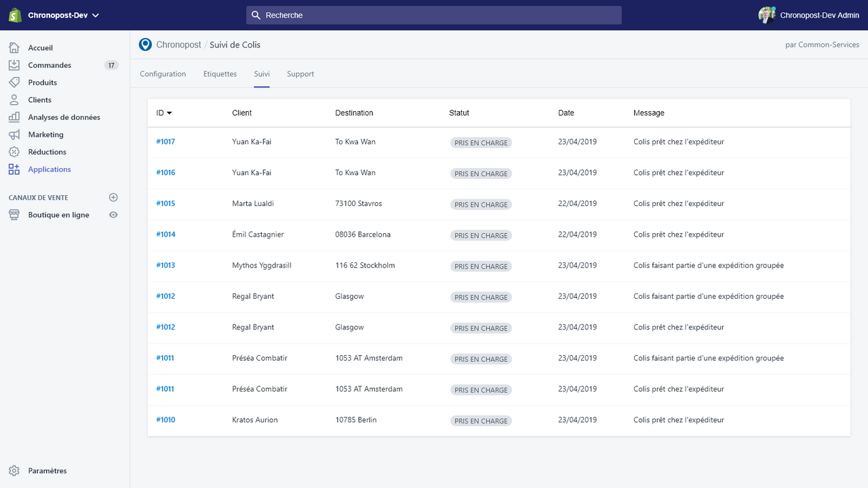Open the Chronopost-Dev store dropdown
The image size is (868, 488).
pyautogui.click(x=64, y=15)
